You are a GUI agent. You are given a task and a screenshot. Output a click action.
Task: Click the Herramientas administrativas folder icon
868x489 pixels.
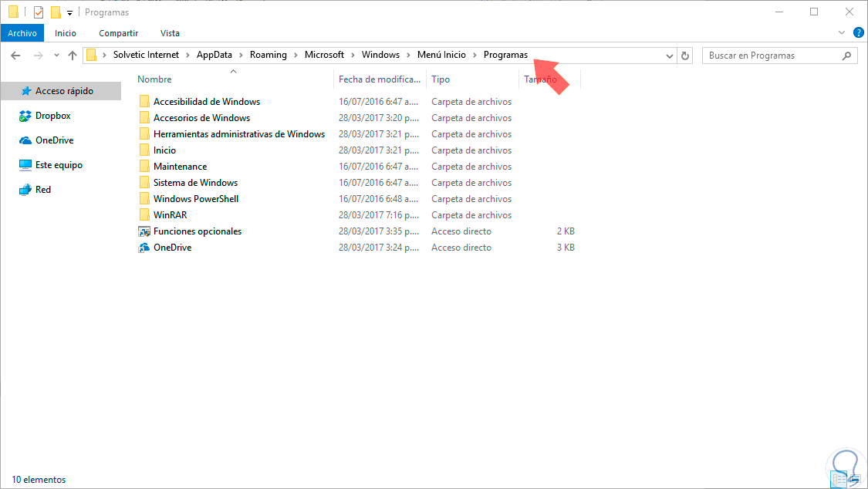point(144,133)
